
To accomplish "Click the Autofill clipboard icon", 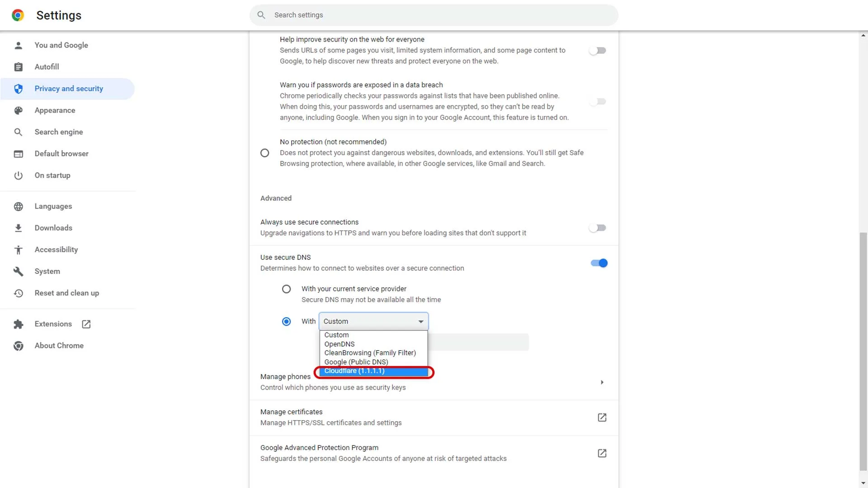I will 19,67.
